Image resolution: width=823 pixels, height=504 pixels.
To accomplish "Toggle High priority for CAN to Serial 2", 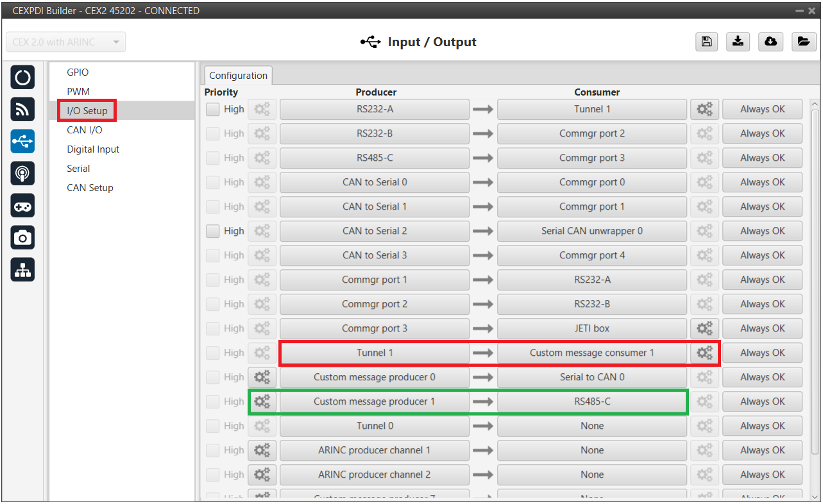I will tap(213, 231).
